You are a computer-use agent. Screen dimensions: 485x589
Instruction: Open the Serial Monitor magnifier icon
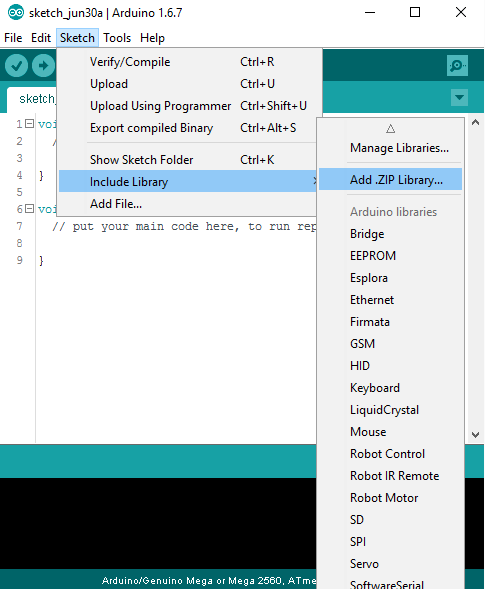point(457,66)
